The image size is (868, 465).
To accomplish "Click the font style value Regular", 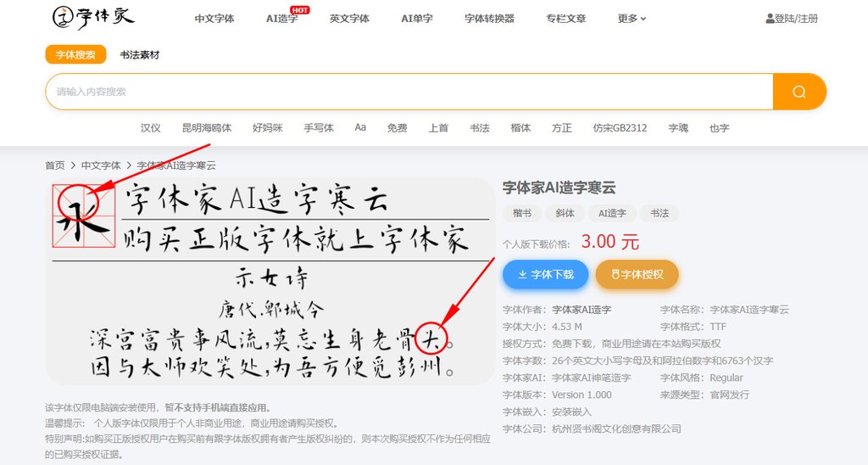I will tap(726, 378).
